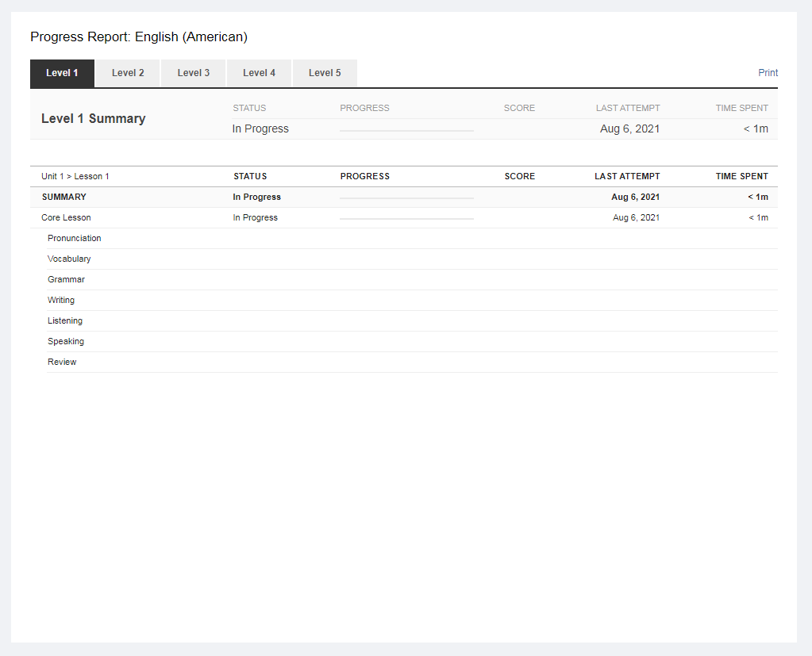The width and height of the screenshot is (812, 656).
Task: Click the Core Lesson progress bar
Action: tap(406, 218)
